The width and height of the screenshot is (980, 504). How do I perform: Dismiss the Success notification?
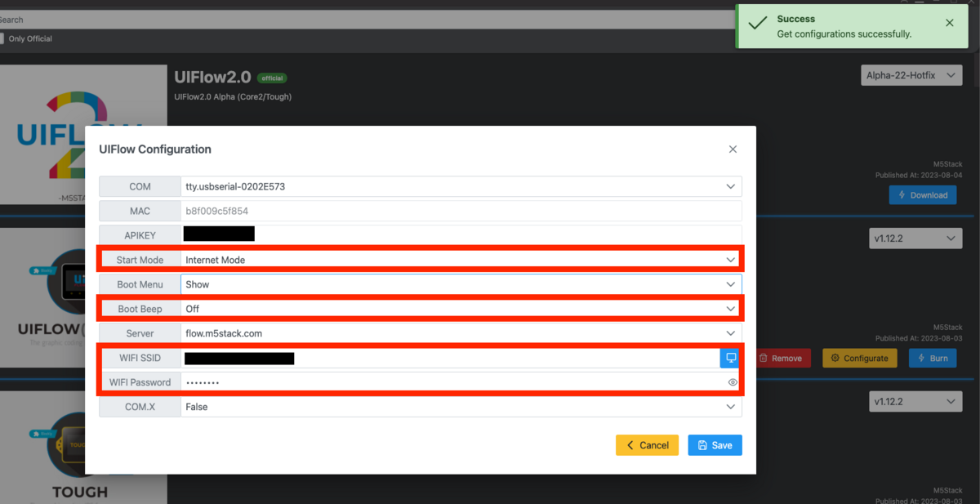[950, 23]
